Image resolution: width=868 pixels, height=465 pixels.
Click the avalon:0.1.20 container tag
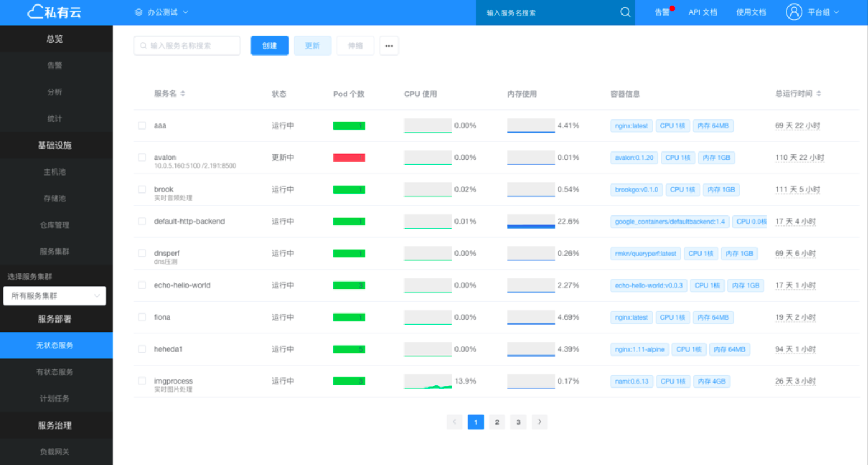point(634,158)
